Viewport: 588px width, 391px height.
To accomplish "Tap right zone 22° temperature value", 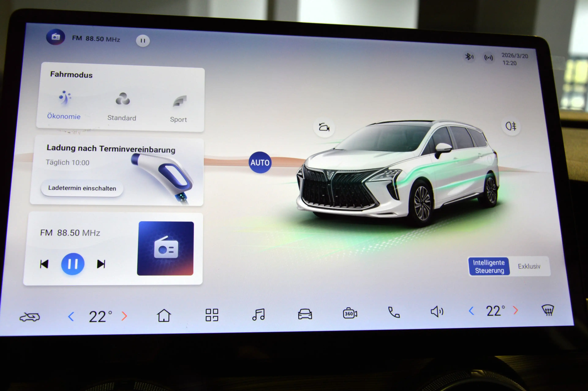I will point(496,311).
